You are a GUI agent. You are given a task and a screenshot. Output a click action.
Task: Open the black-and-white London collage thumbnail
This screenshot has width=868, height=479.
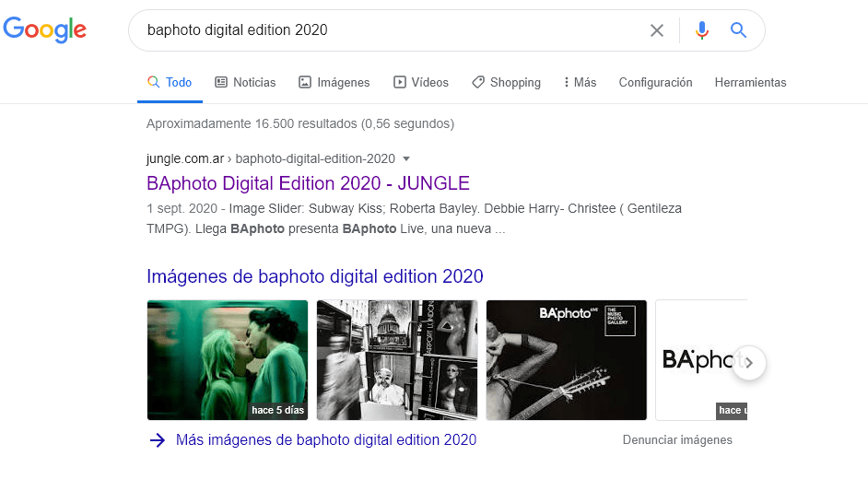[397, 360]
